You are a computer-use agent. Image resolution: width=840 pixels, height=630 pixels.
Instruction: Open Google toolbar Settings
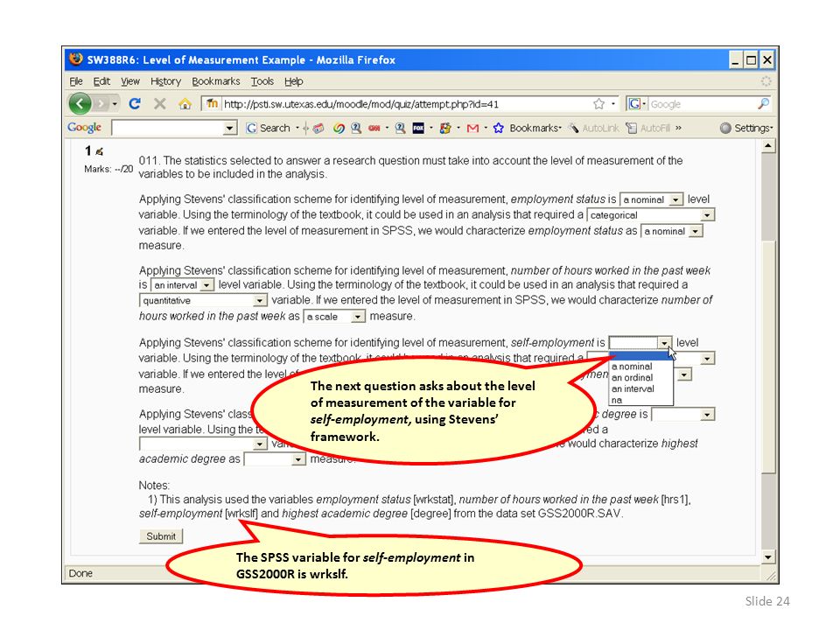pos(746,128)
